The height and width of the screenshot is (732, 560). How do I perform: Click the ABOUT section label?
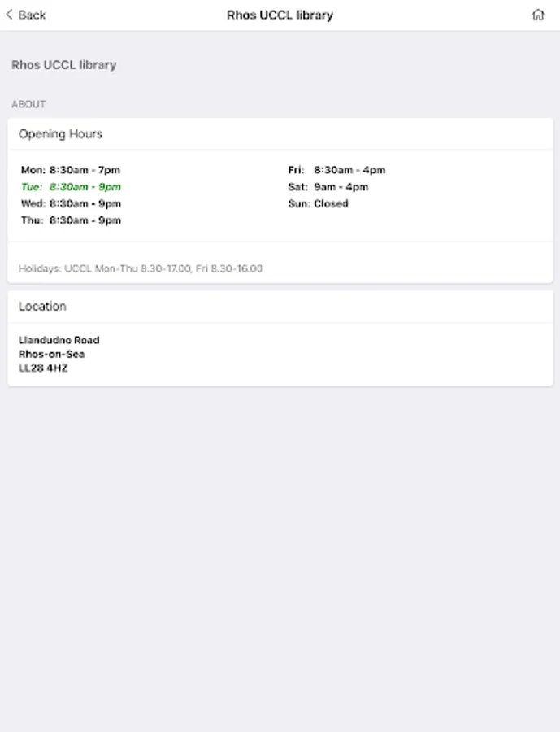tap(28, 104)
